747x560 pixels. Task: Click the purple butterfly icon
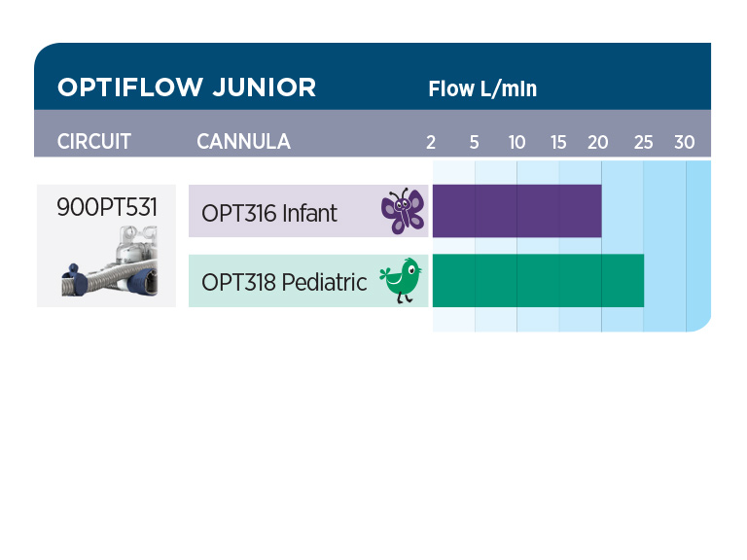click(403, 210)
